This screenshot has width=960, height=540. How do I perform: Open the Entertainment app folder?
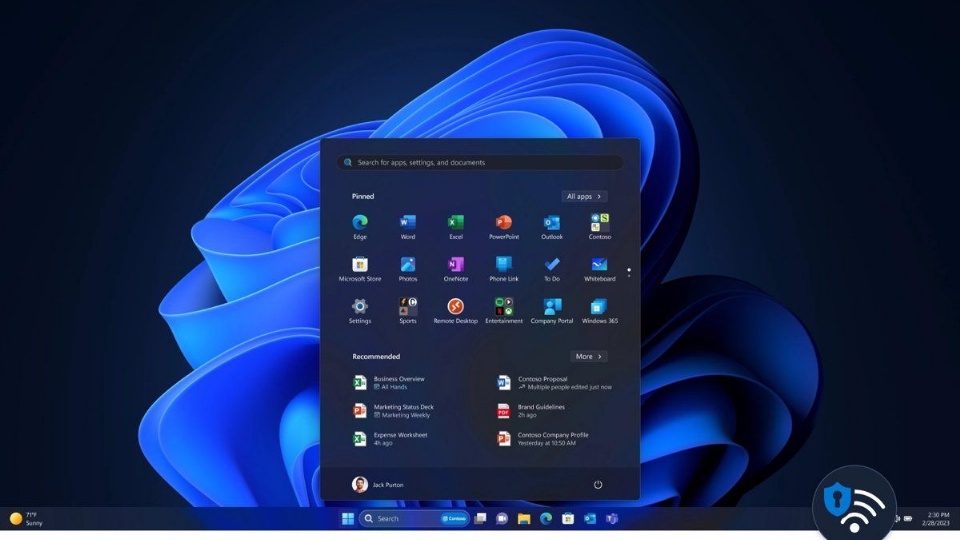click(x=504, y=311)
